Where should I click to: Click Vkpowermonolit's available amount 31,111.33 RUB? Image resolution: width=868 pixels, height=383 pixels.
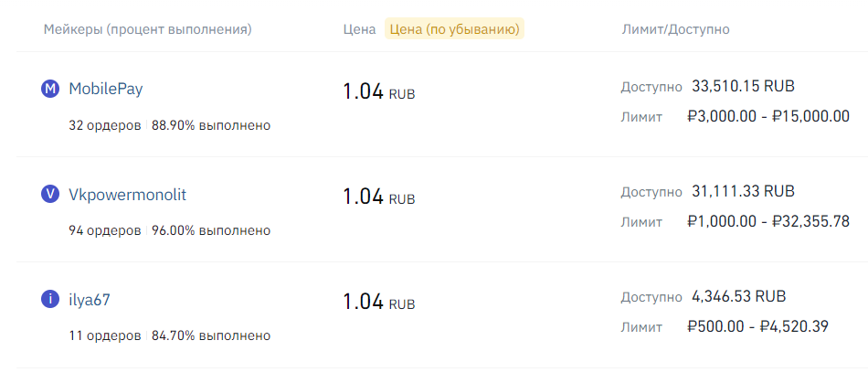743,192
